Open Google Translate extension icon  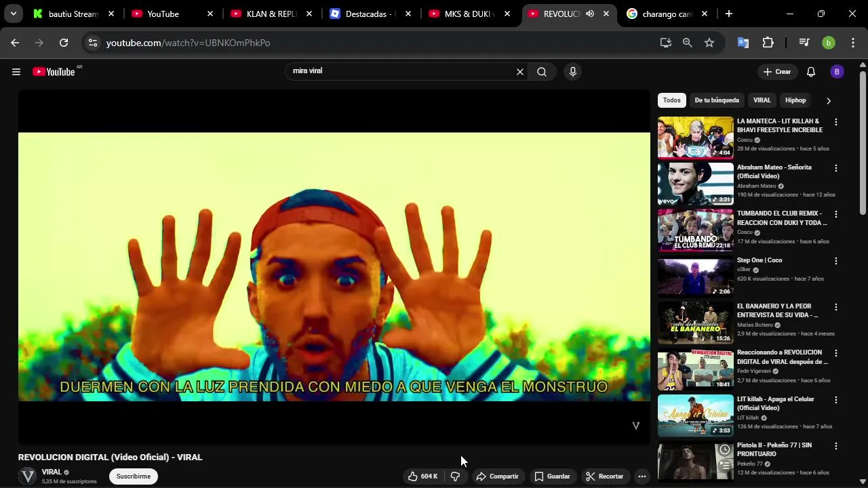[x=743, y=43]
